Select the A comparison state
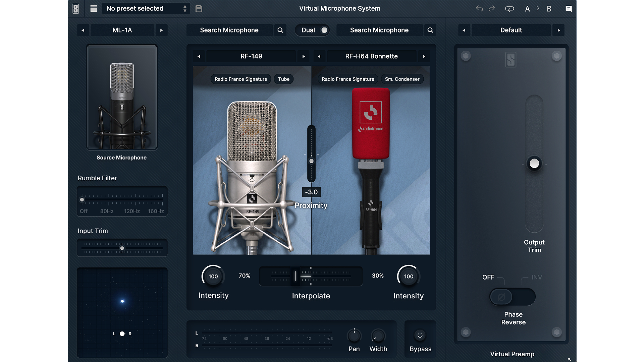The height and width of the screenshot is (362, 644). coord(527,9)
